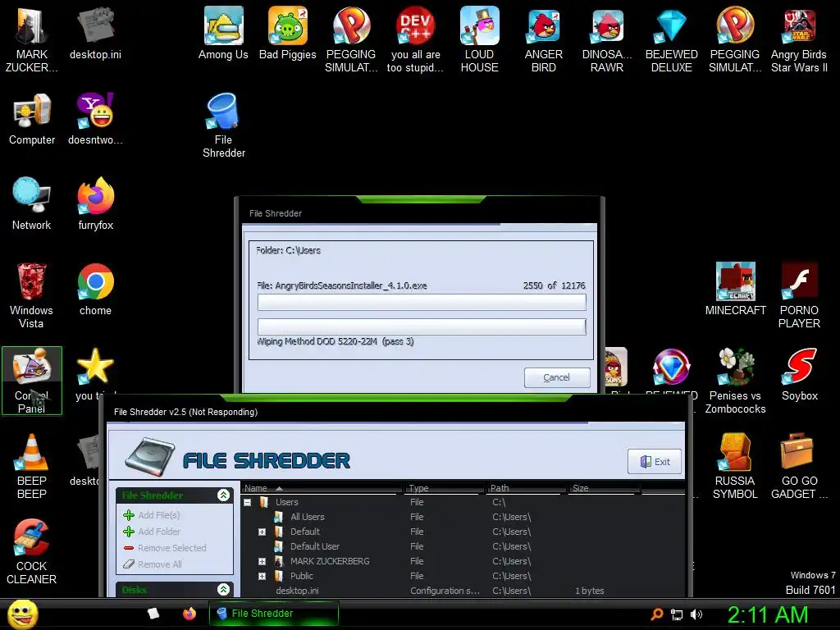Sort list by the Path column
The image size is (840, 630).
526,488
